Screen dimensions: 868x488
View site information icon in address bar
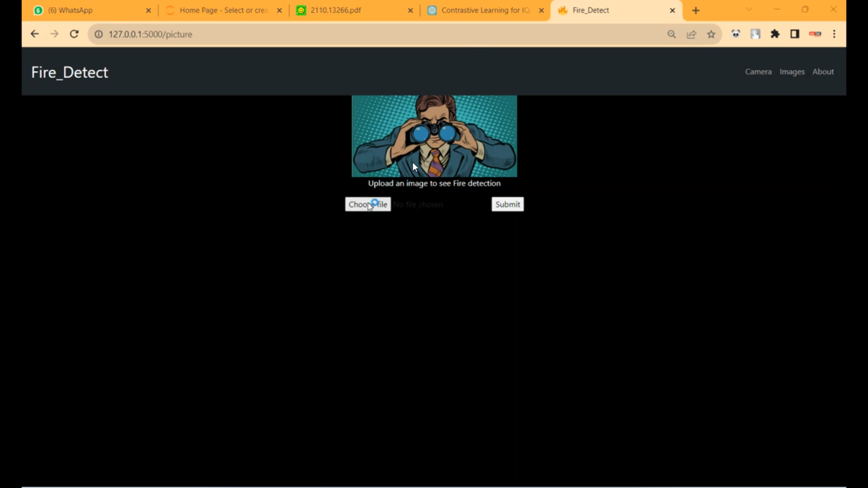click(x=99, y=34)
